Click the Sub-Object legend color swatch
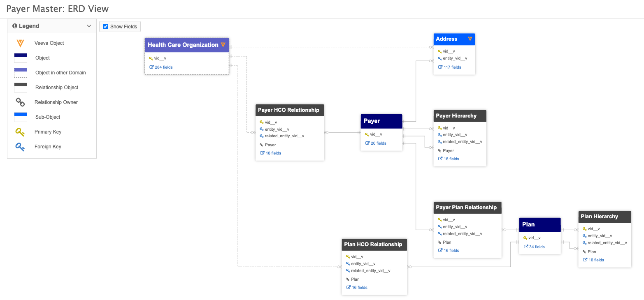The height and width of the screenshot is (300, 644). pos(21,117)
